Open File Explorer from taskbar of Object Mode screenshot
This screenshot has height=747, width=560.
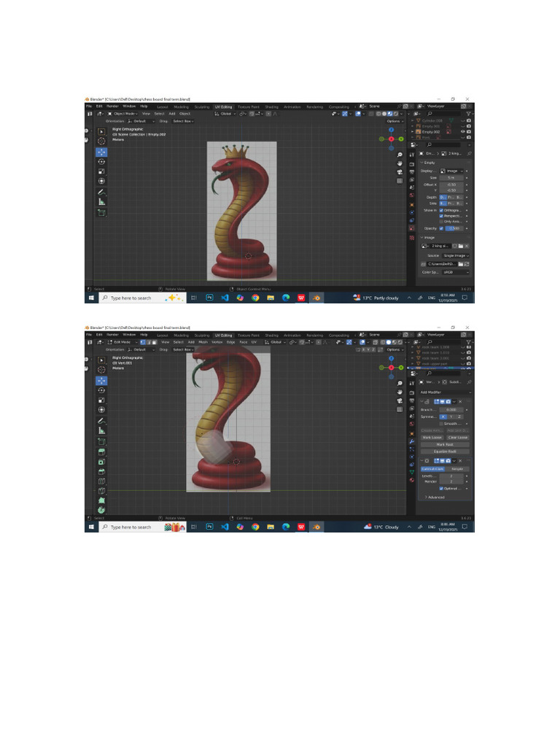271,298
